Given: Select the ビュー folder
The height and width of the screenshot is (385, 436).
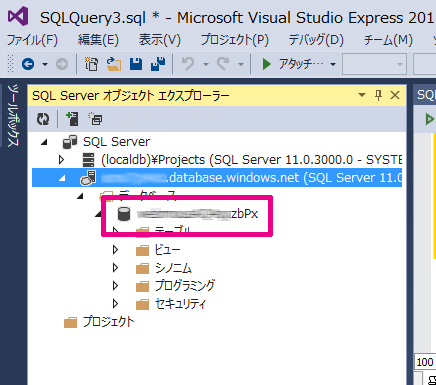Looking at the screenshot, I should tap(167, 250).
